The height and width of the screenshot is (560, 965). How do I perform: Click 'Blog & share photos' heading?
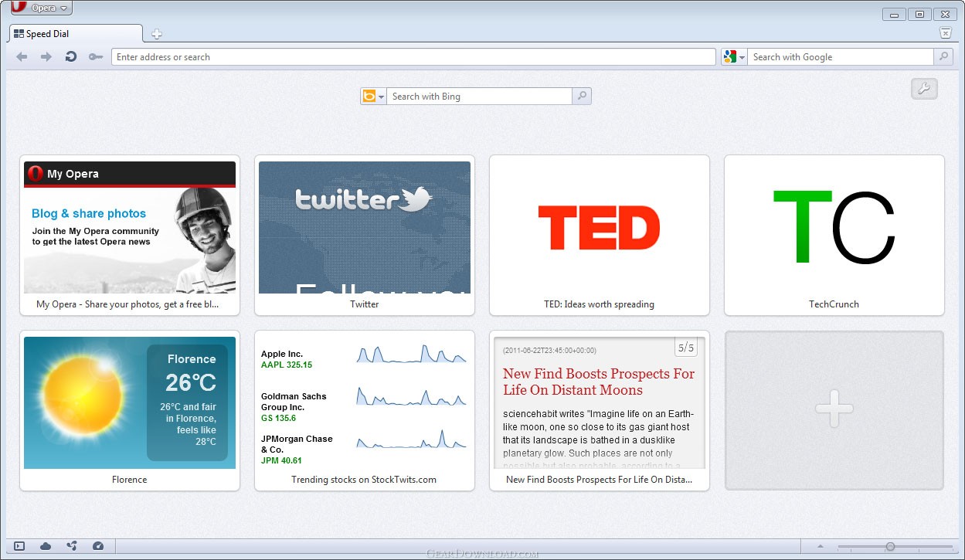[89, 214]
